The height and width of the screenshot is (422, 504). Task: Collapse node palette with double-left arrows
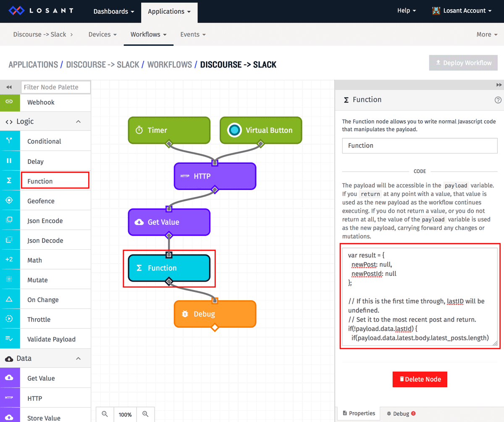tap(9, 87)
